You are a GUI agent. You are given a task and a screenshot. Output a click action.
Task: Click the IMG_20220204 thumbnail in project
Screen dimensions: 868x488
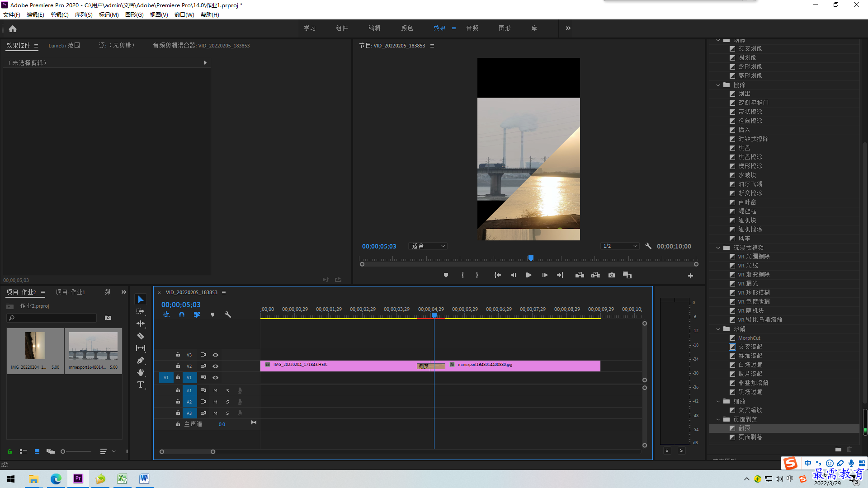[35, 346]
